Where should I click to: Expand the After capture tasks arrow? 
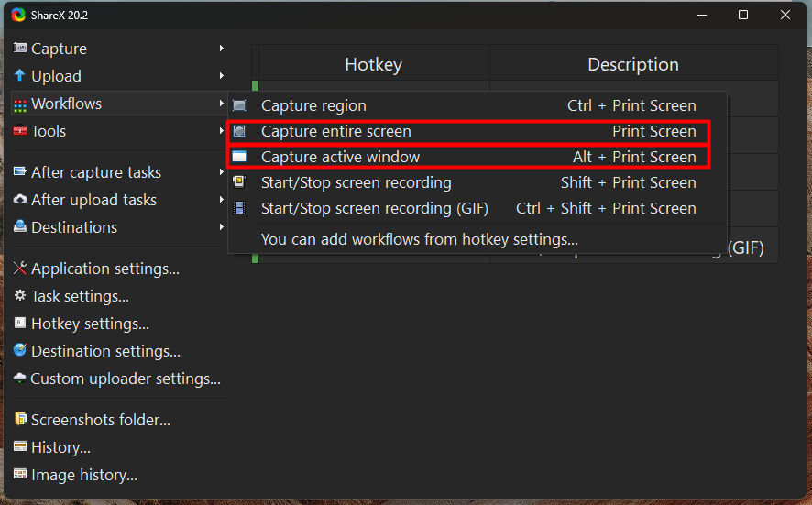tap(222, 172)
